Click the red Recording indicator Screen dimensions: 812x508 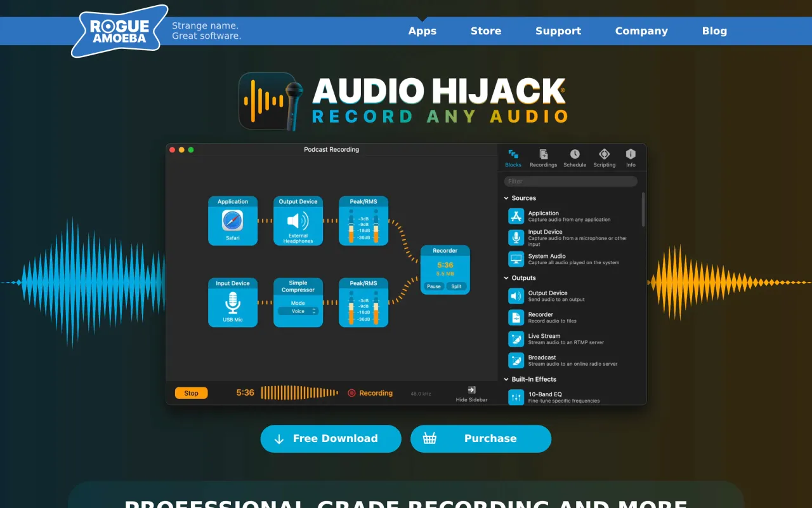click(351, 393)
